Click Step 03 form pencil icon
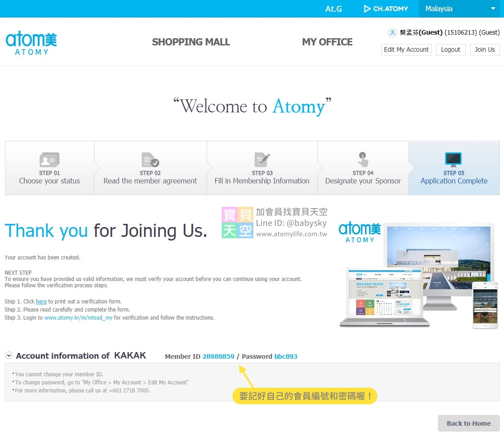Image resolution: width=504 pixels, height=441 pixels. click(262, 160)
